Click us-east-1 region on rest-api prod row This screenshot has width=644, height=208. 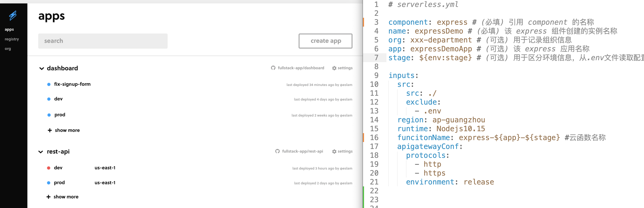click(105, 183)
